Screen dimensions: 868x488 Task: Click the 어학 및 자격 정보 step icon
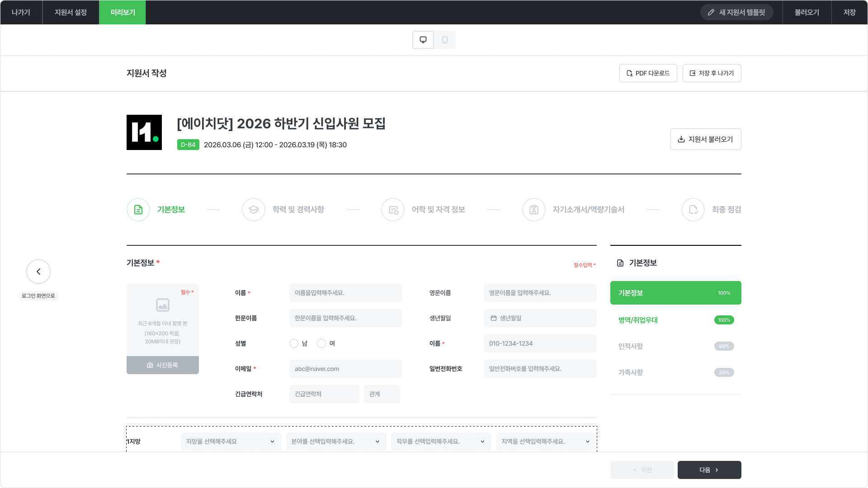[x=393, y=210]
